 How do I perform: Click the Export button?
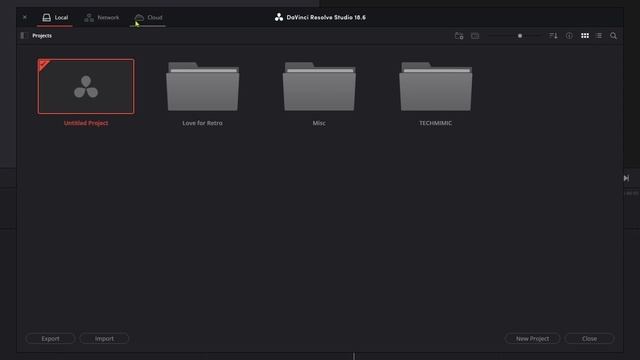pyautogui.click(x=50, y=338)
